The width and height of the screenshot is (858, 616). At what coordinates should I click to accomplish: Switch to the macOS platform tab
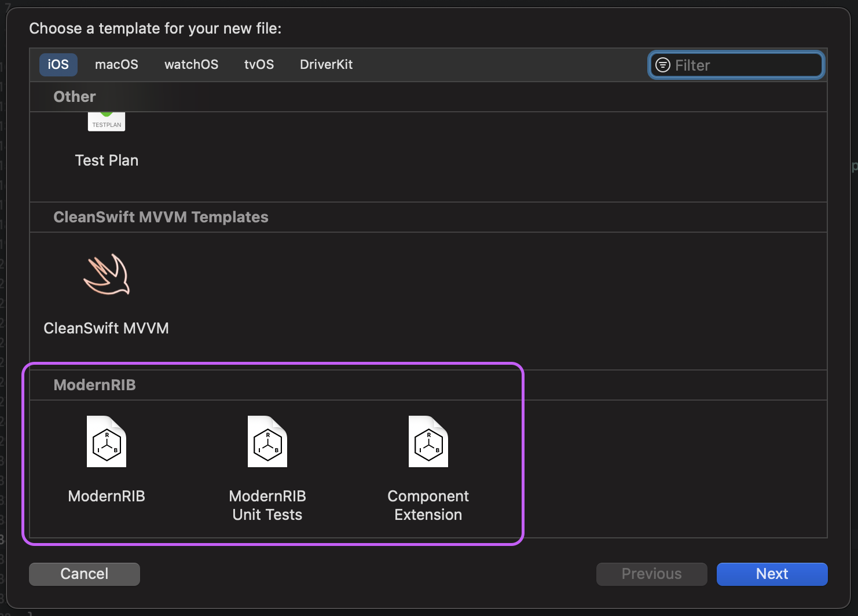point(116,64)
